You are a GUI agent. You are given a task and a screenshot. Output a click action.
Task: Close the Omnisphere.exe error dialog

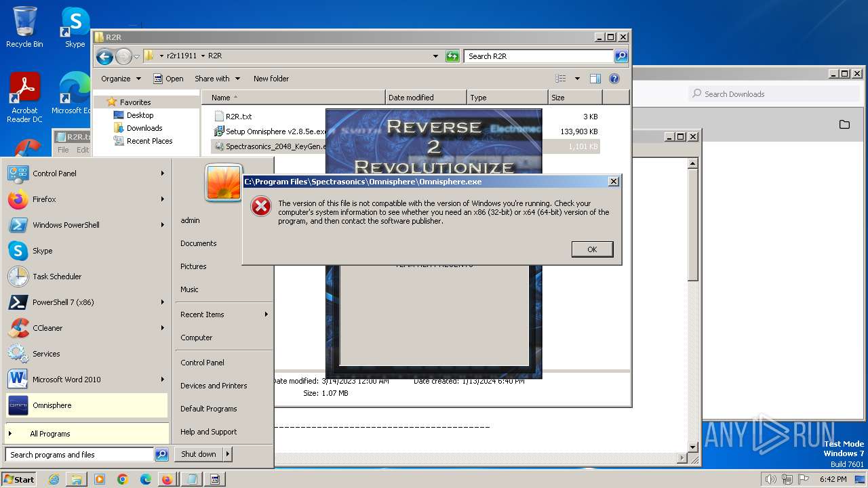[x=613, y=182]
